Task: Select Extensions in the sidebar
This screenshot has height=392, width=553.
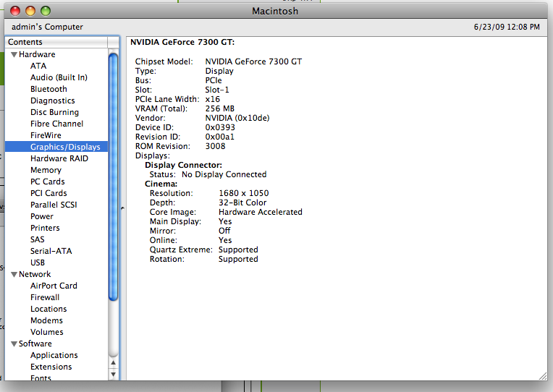Action: point(51,367)
